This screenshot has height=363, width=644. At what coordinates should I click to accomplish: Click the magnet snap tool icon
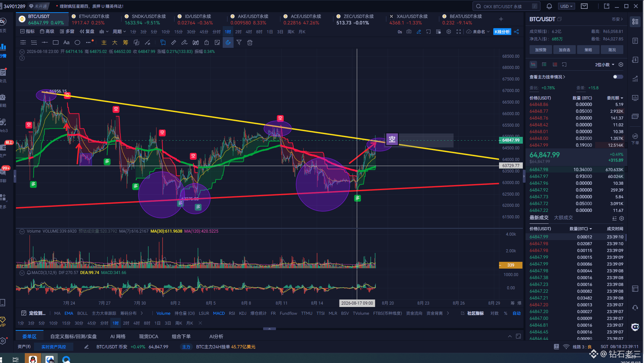[x=228, y=42]
